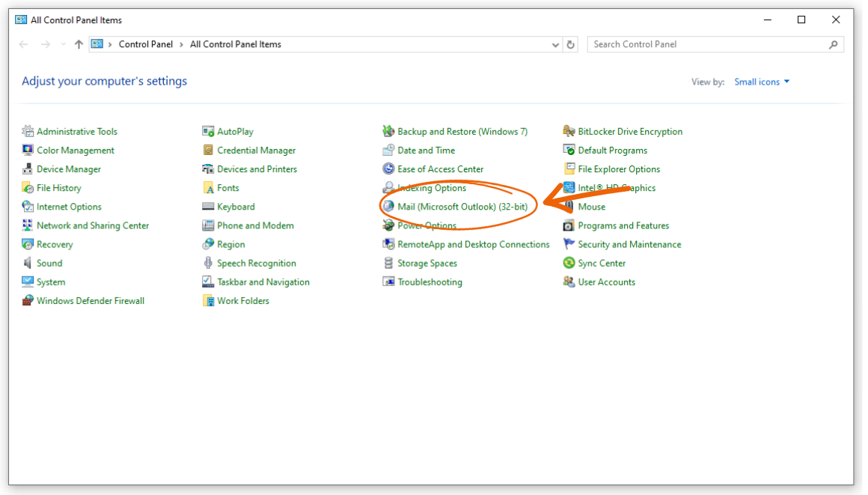
Task: Click the Phone and Modem icon
Action: coord(208,225)
